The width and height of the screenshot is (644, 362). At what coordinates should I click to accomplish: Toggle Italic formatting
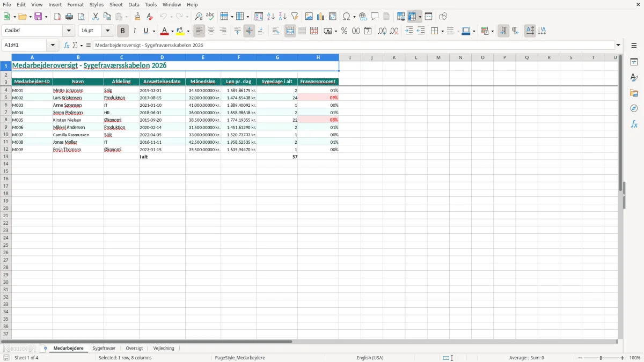(134, 31)
